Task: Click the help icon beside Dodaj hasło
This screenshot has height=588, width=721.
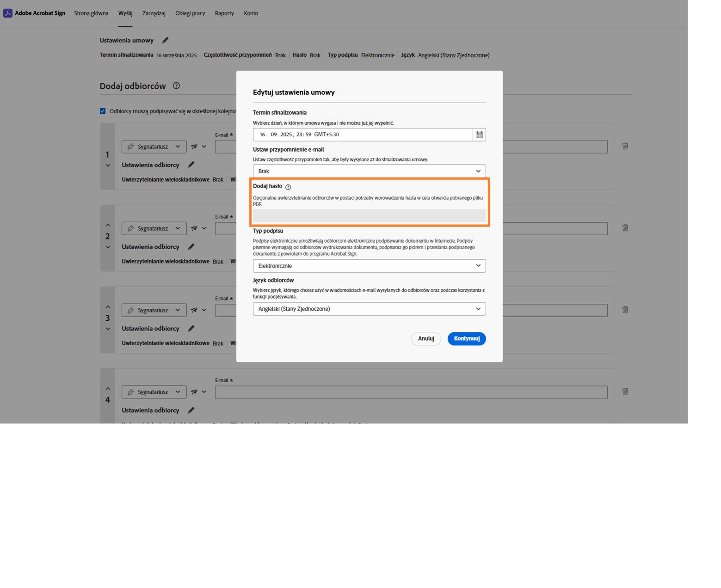Action: [x=288, y=187]
